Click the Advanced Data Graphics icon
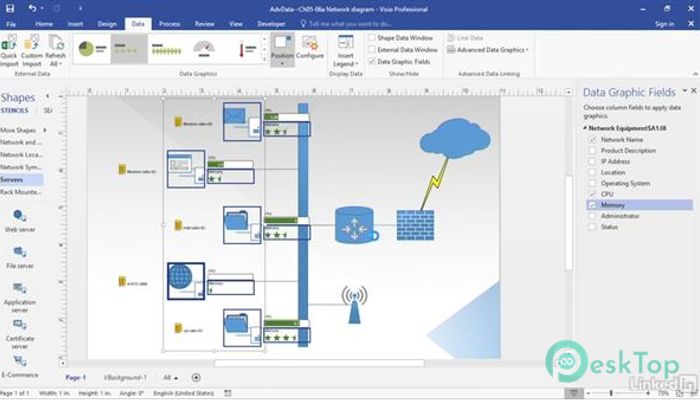 [x=451, y=50]
